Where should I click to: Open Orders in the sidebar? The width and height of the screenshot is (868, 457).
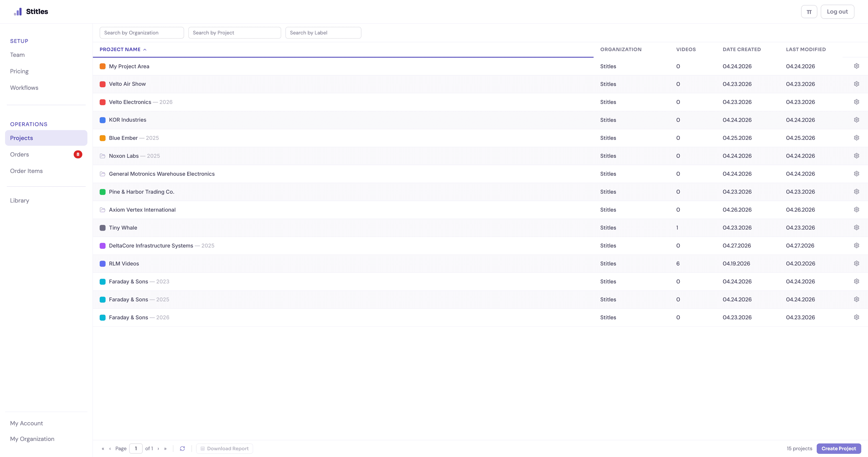tap(19, 154)
